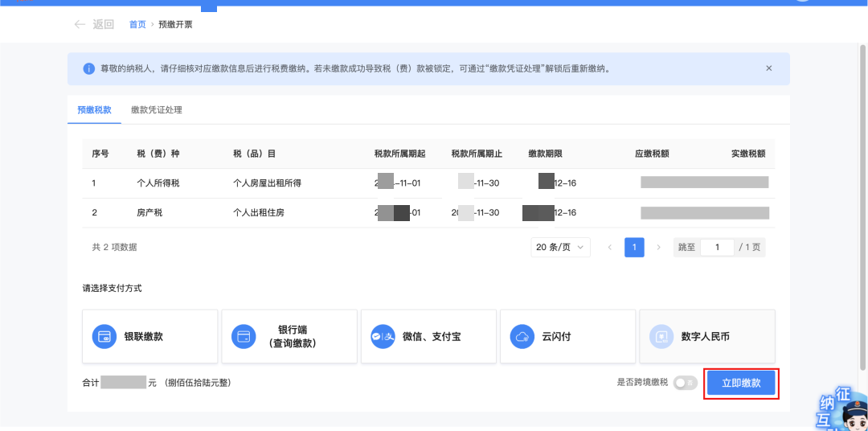868x431 pixels.
Task: Click the 跳至 page number input field
Action: tap(717, 247)
